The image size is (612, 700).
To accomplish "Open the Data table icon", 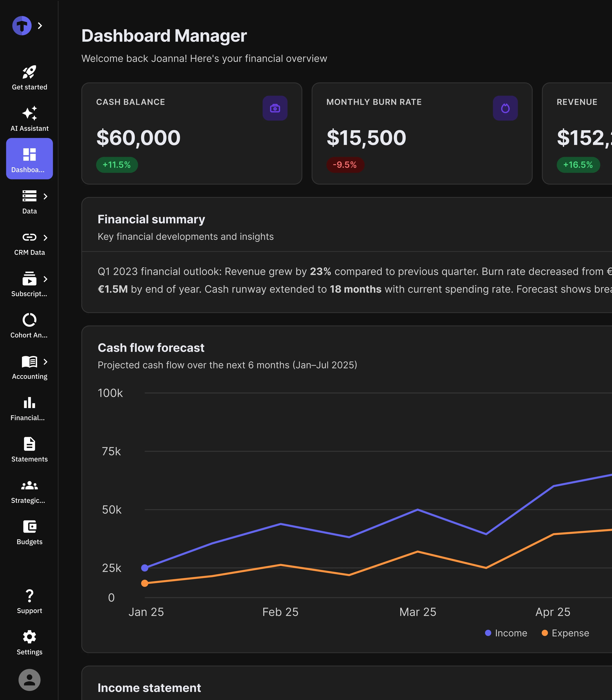I will click(x=29, y=196).
